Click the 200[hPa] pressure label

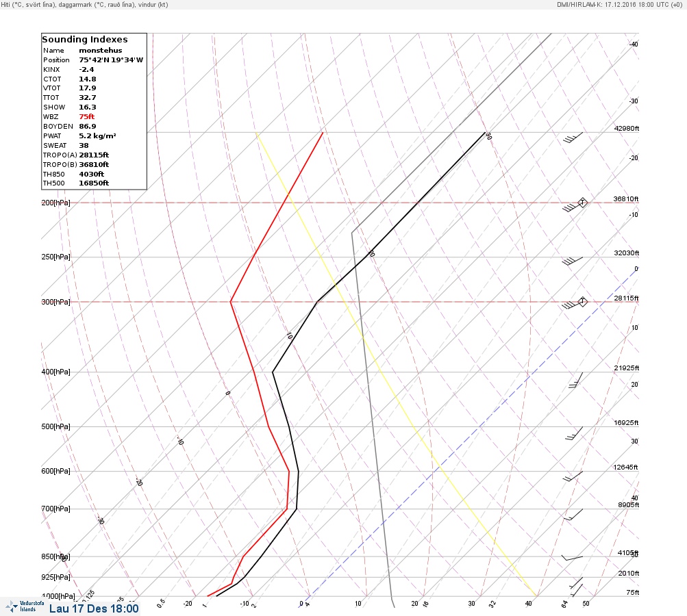coord(55,203)
